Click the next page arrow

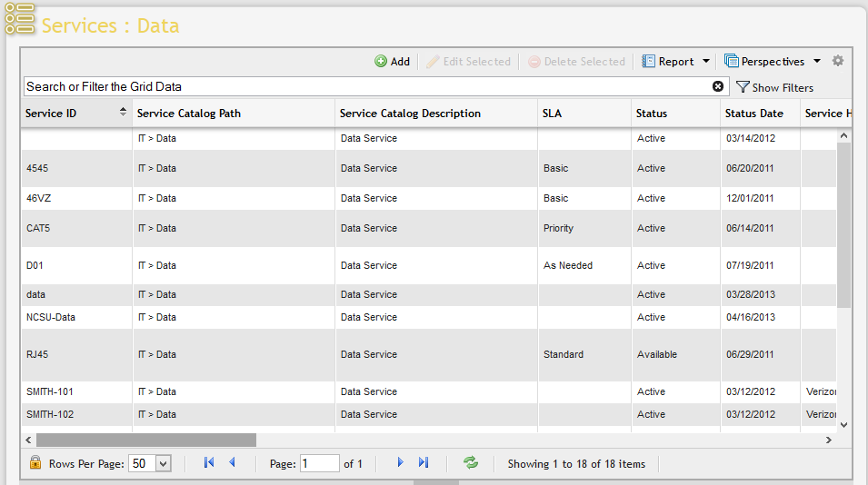click(x=400, y=462)
